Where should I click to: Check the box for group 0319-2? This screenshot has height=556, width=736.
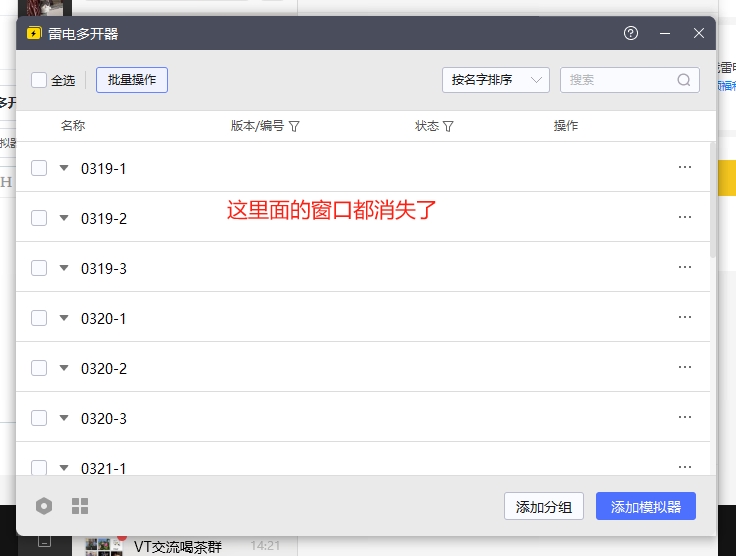tap(39, 218)
